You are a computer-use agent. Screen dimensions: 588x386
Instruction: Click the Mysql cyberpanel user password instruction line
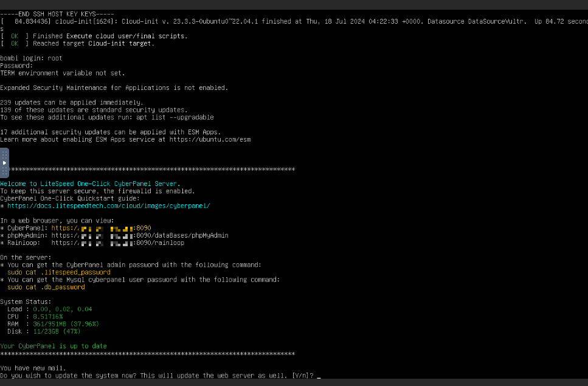coord(140,280)
